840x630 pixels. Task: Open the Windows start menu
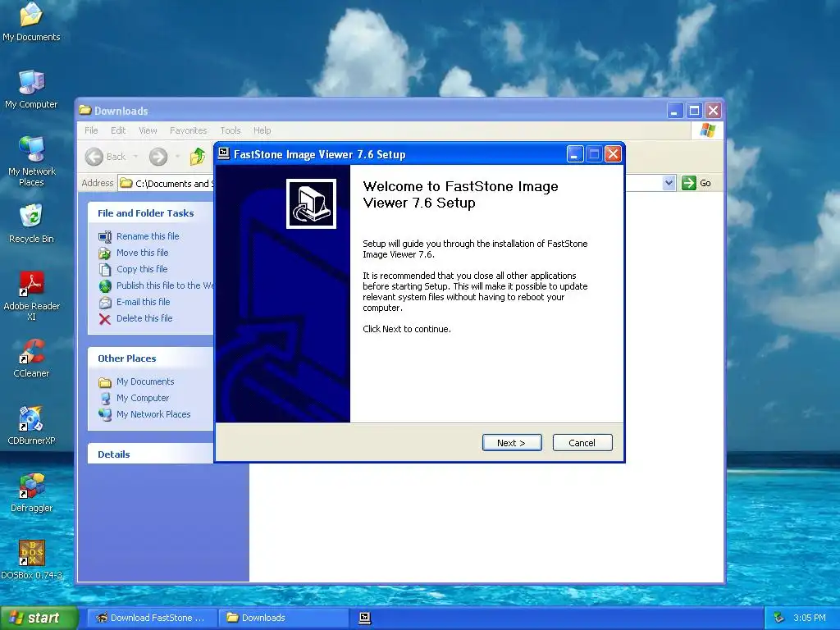tap(39, 618)
